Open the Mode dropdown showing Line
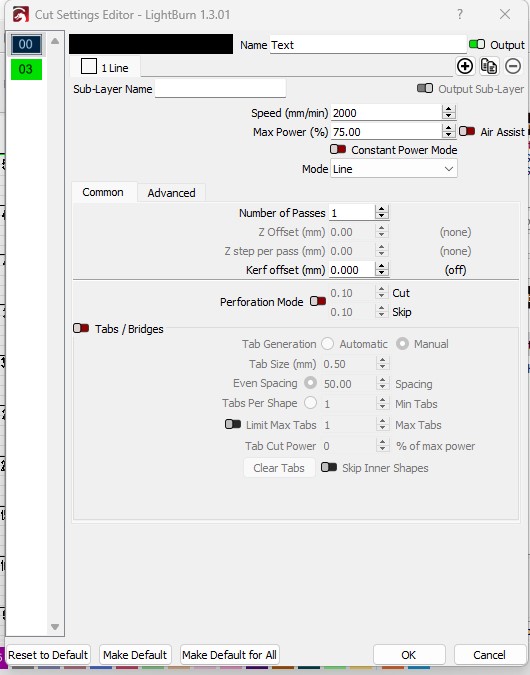530x675 pixels. (x=394, y=169)
